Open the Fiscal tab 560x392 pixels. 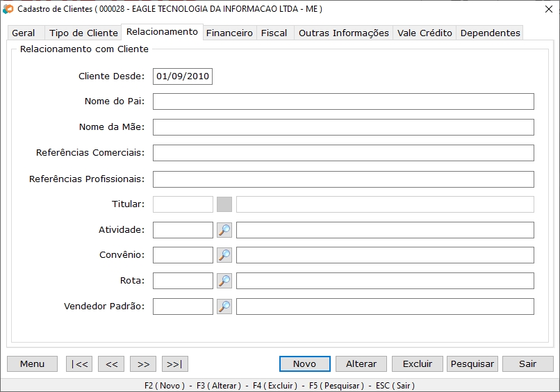coord(274,33)
